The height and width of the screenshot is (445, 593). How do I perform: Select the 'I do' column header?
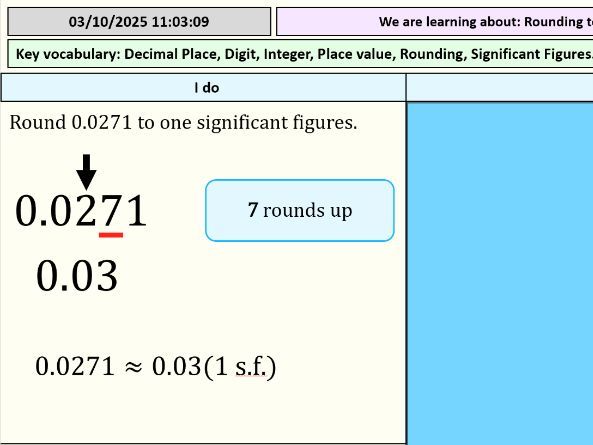point(204,88)
